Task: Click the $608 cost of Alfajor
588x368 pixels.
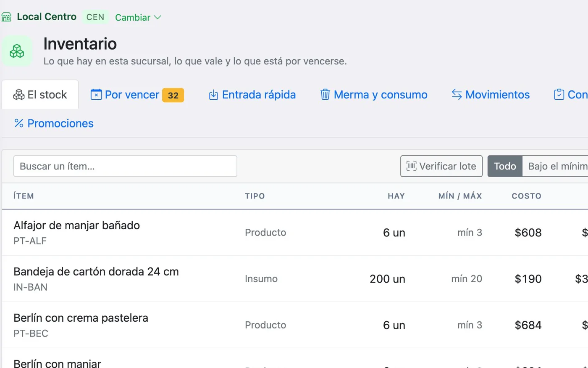Action: [528, 233]
